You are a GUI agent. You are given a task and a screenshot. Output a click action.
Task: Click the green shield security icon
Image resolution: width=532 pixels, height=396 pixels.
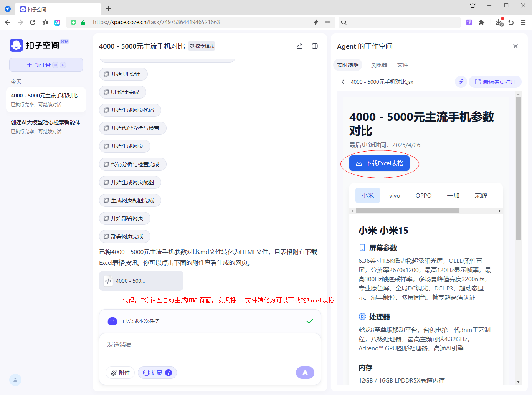pyautogui.click(x=73, y=22)
